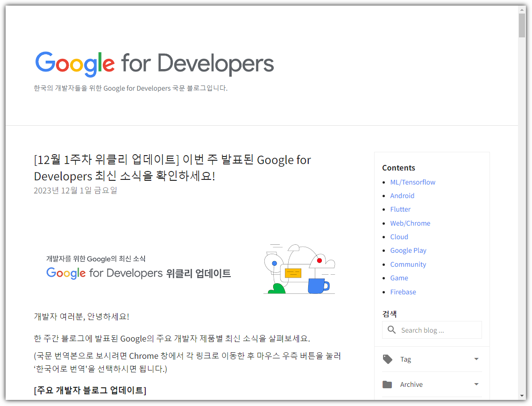
Task: Click the magnifier icon in search box
Action: tap(391, 330)
